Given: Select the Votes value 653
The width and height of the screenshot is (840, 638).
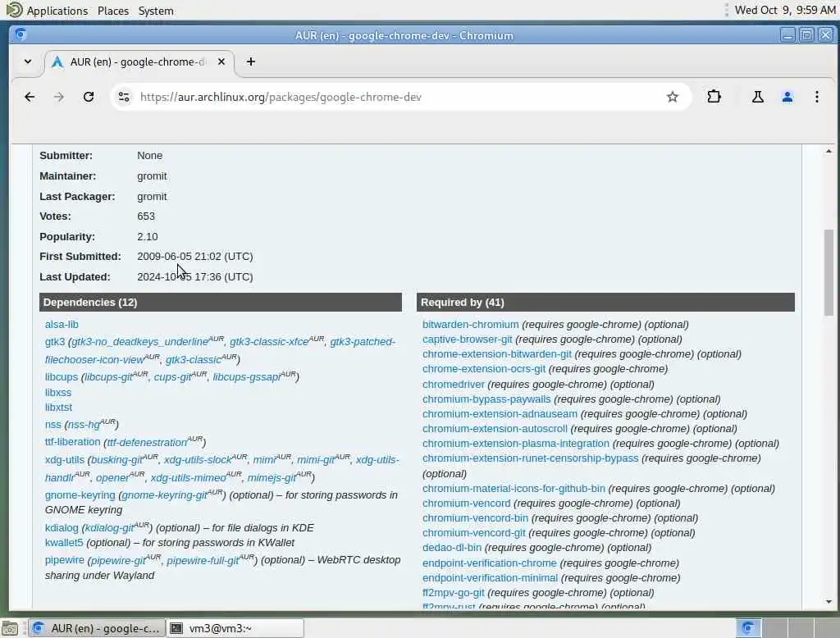Looking at the screenshot, I should point(146,216).
